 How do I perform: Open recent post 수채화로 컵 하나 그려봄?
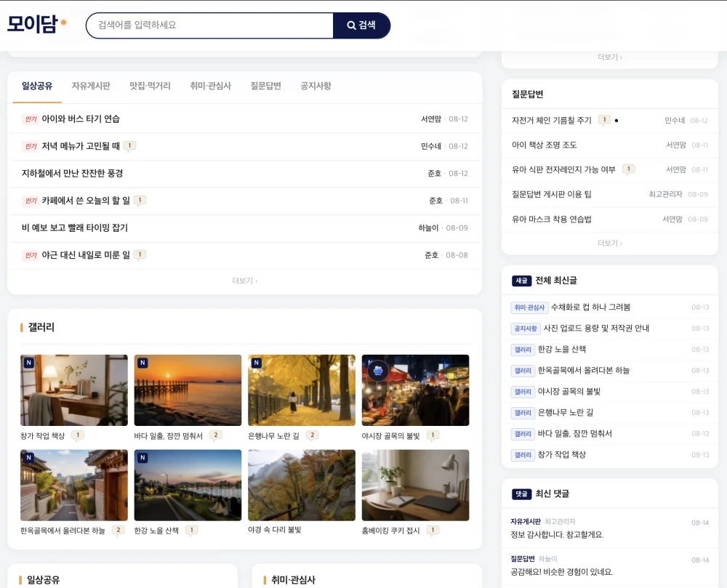590,307
